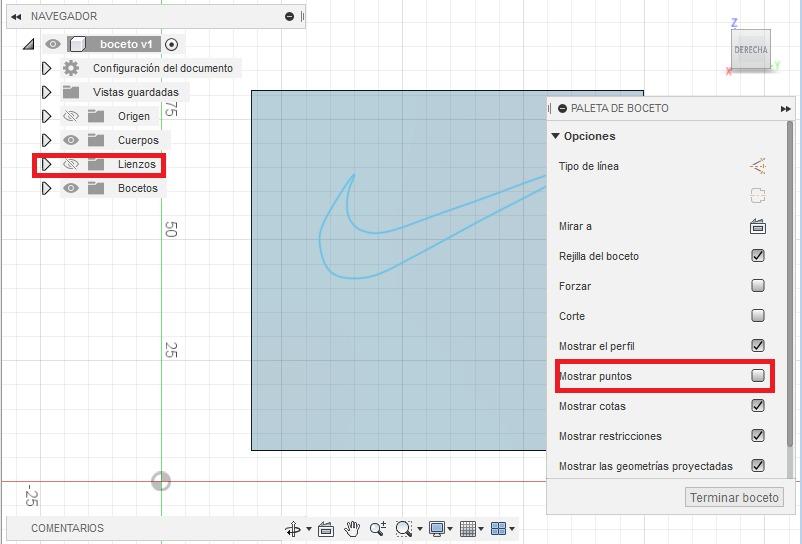
Task: Open Orbit tool dropdown arrow
Action: click(308, 529)
